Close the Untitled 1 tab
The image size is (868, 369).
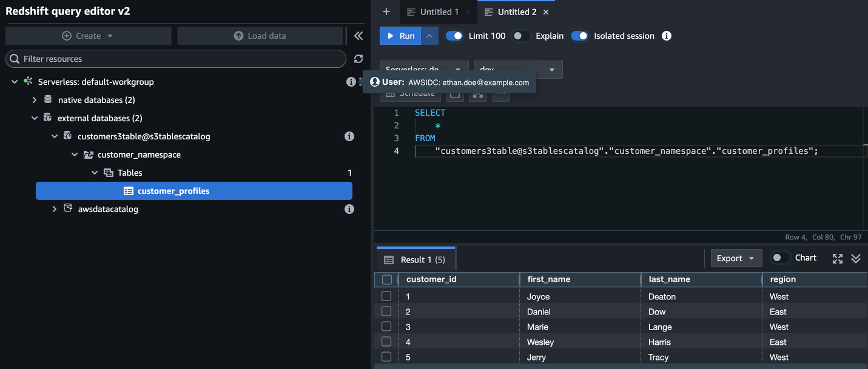pos(468,12)
